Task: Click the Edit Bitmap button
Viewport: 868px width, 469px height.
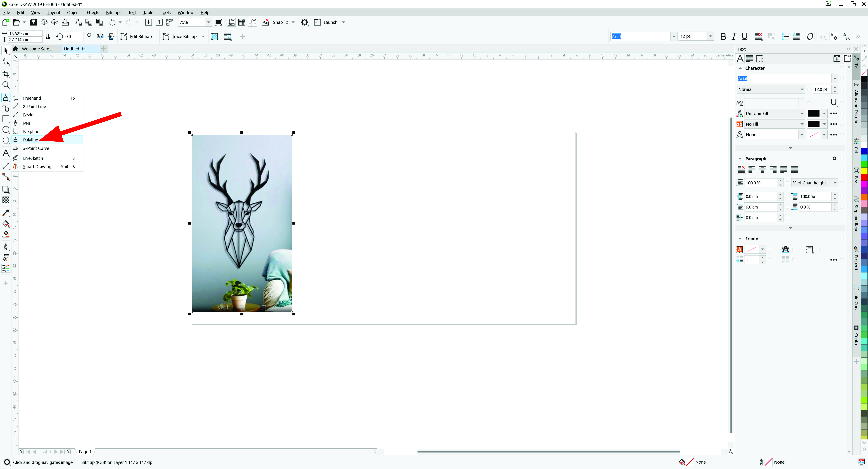Action: coord(138,36)
